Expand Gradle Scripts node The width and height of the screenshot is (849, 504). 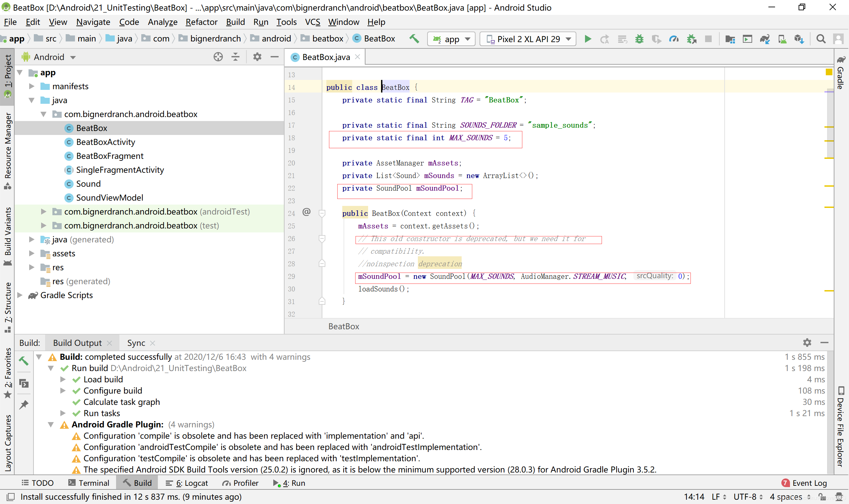(x=20, y=295)
